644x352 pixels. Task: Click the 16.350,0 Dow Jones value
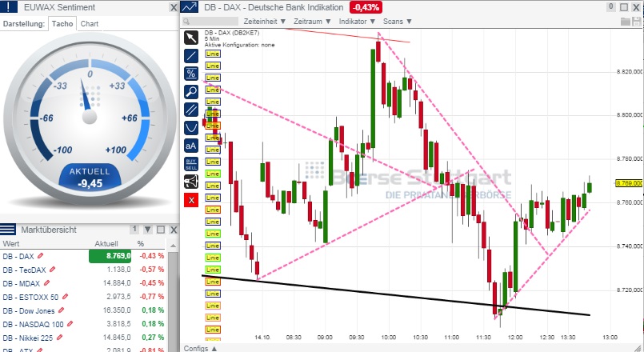pyautogui.click(x=117, y=310)
